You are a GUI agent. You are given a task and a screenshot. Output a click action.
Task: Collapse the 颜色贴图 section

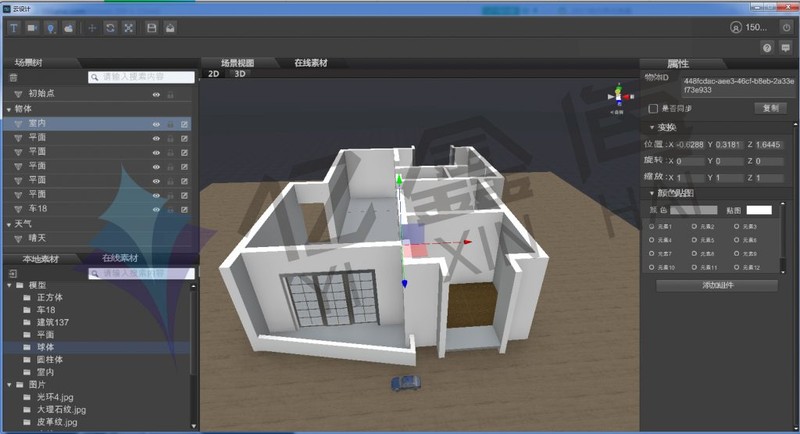point(652,193)
